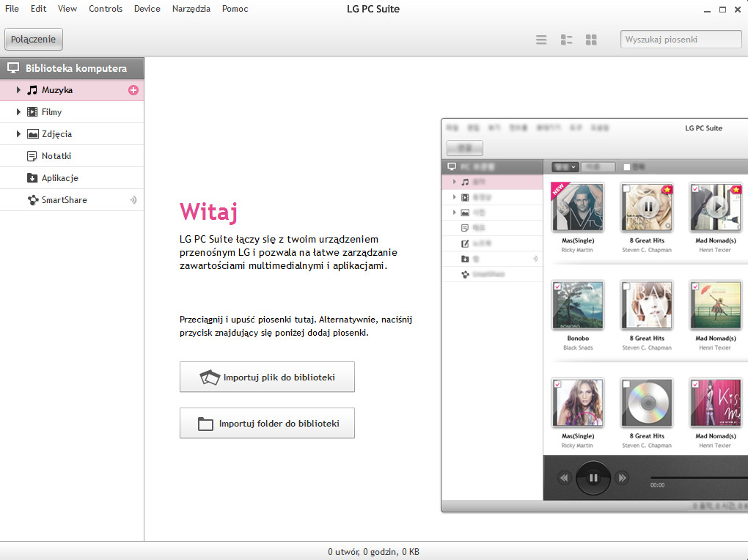Click the star badge on 8 Great Hits cover

click(x=667, y=190)
